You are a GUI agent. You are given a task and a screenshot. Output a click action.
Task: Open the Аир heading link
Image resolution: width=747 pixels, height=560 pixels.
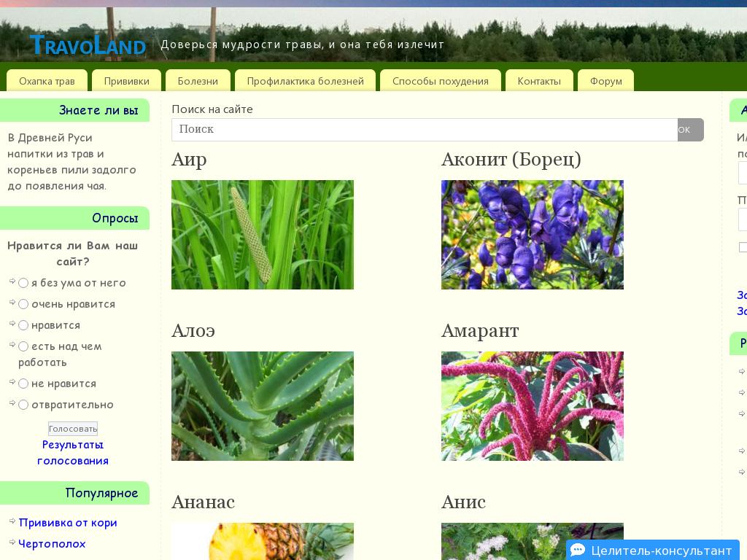coord(189,160)
